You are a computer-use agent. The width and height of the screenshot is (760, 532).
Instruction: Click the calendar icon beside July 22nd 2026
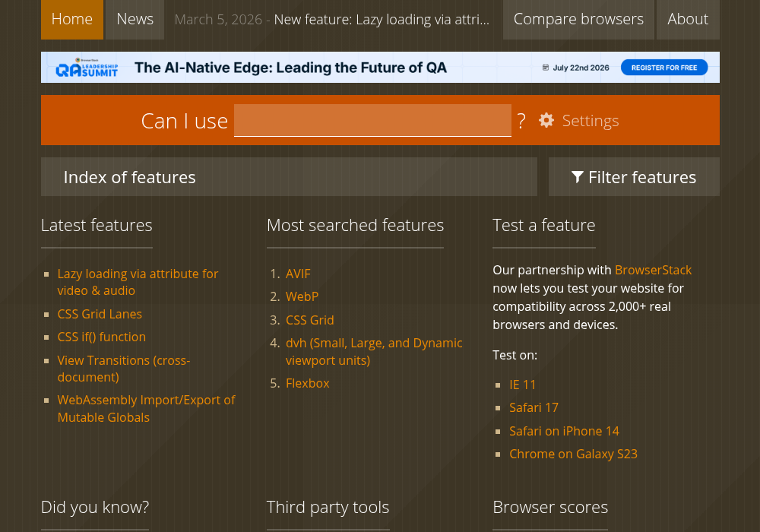[545, 68]
